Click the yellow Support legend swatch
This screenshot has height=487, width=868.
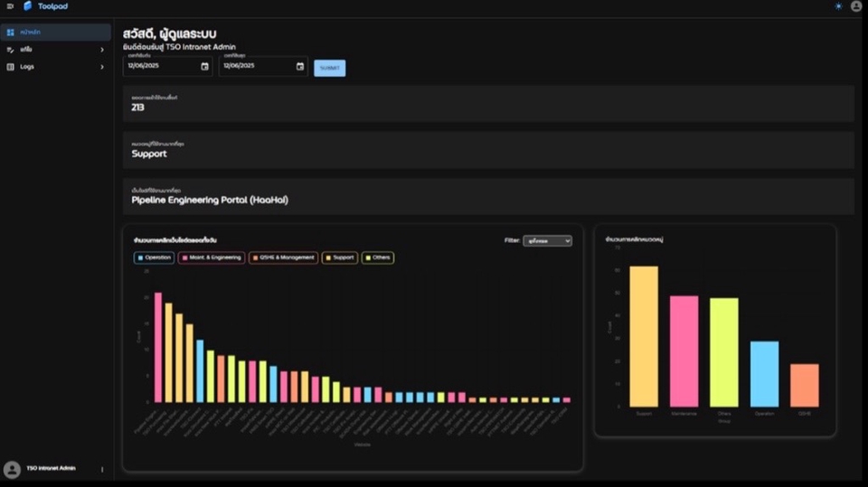click(x=327, y=258)
